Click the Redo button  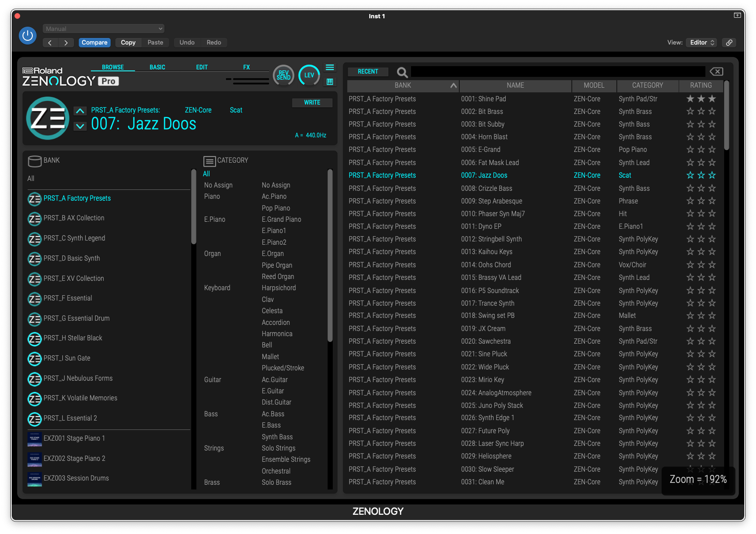[x=214, y=43]
